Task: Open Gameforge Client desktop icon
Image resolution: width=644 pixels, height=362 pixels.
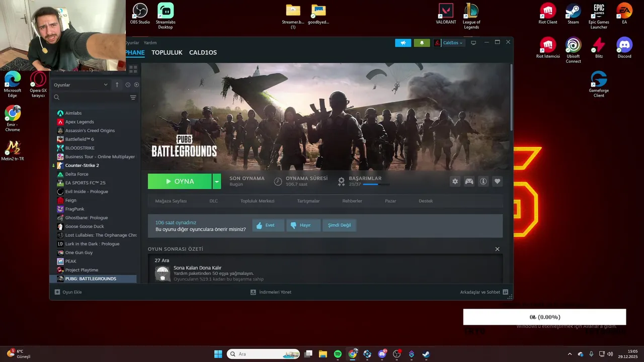Action: coord(599,84)
